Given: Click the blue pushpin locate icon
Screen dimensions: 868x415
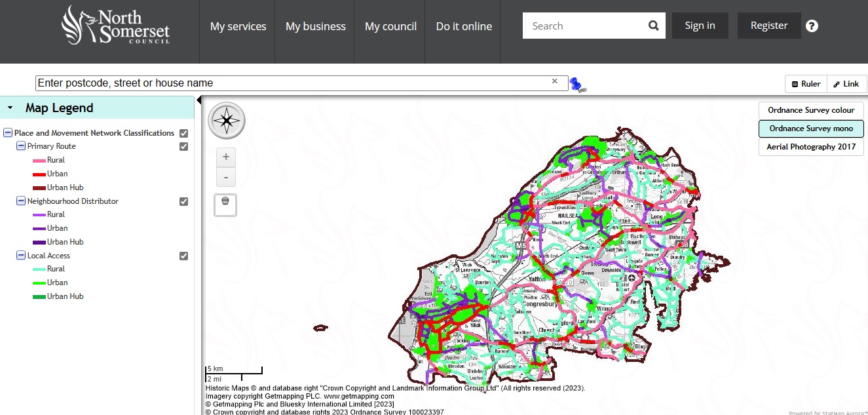Looking at the screenshot, I should 577,85.
